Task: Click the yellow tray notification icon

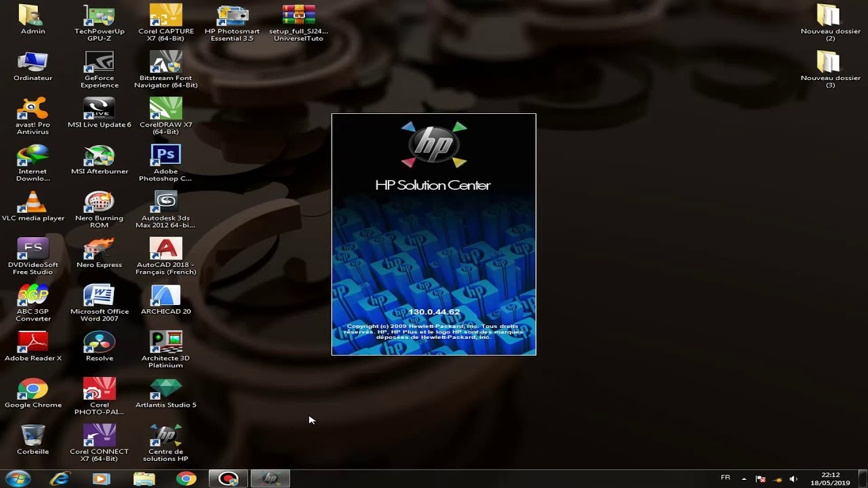Action: 777,479
